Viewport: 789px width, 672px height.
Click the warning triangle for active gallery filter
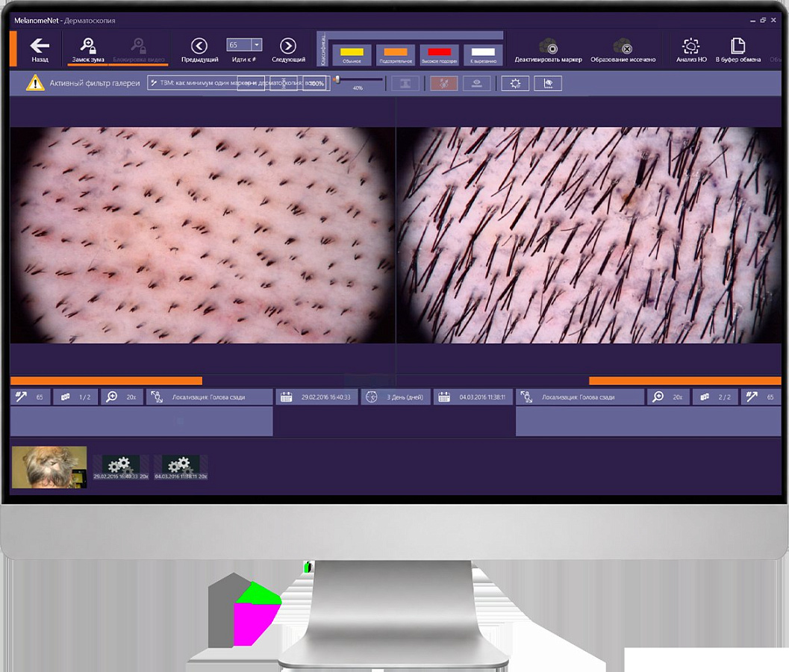tap(35, 83)
